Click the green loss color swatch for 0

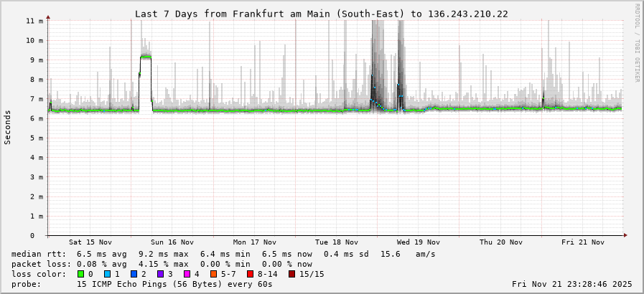(80, 274)
